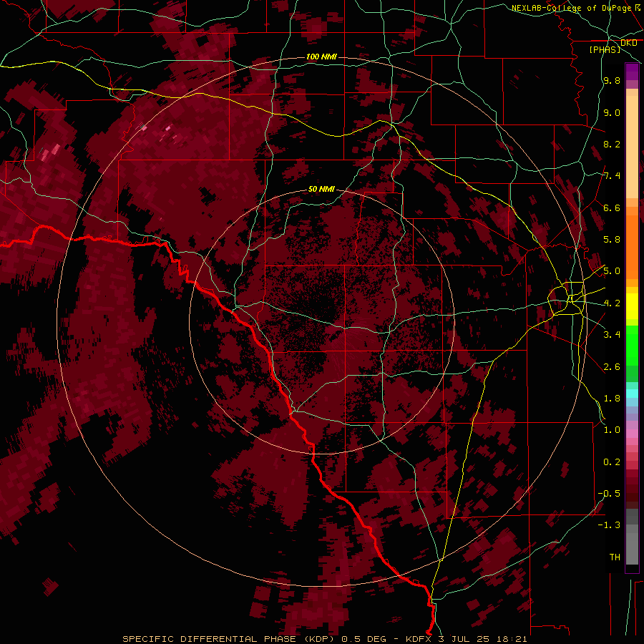Click the 50 NMI range ring label

pyautogui.click(x=321, y=189)
